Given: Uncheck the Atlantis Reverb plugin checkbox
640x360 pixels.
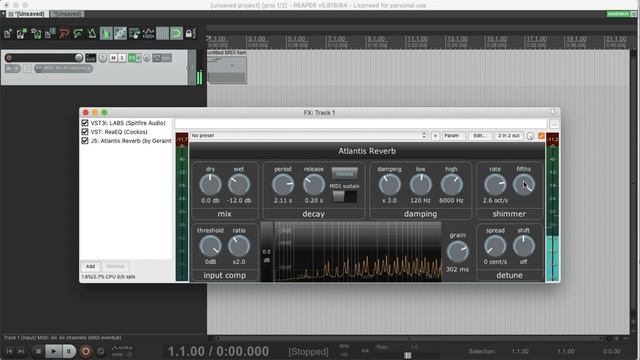Looking at the screenshot, I should click(85, 141).
